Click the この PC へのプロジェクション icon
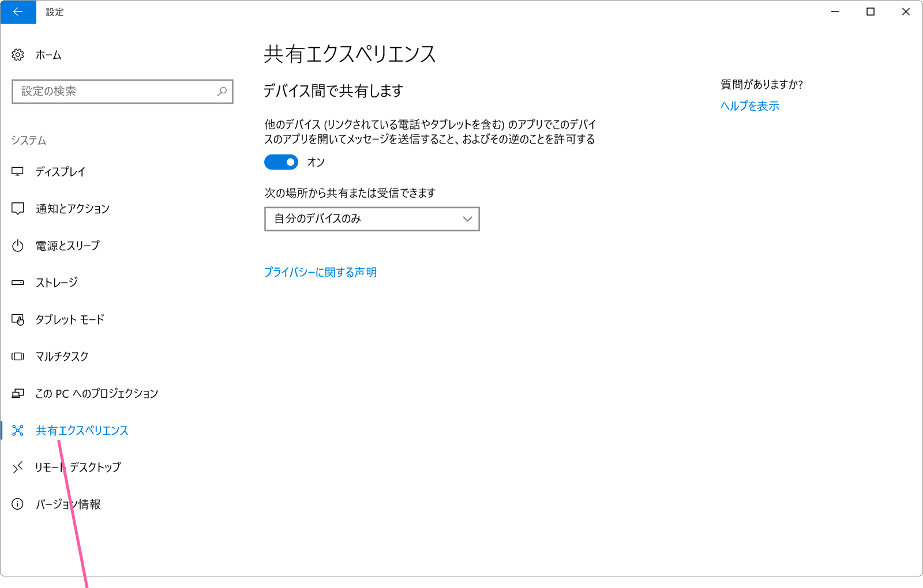Viewport: 923px width, 588px height. click(x=18, y=393)
